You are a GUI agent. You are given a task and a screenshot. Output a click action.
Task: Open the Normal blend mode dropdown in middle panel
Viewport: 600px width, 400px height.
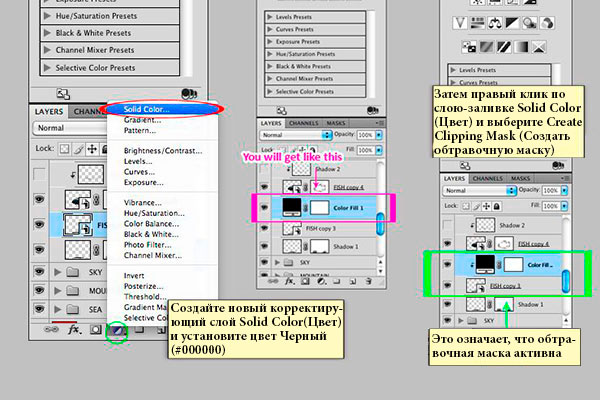coord(295,135)
